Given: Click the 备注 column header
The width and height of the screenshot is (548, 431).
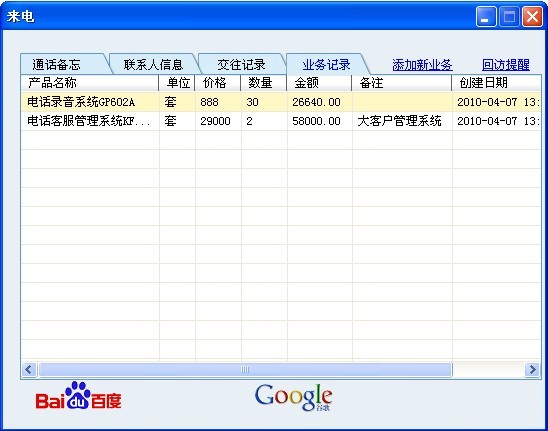Looking at the screenshot, I should coord(402,83).
